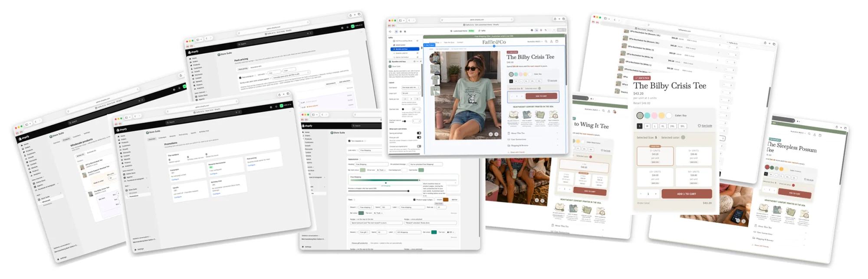
Task: Click the Shopify search bar in rewards window
Action: [367, 126]
